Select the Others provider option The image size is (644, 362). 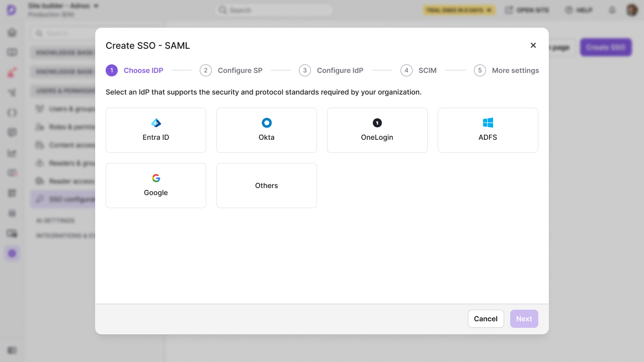267,186
